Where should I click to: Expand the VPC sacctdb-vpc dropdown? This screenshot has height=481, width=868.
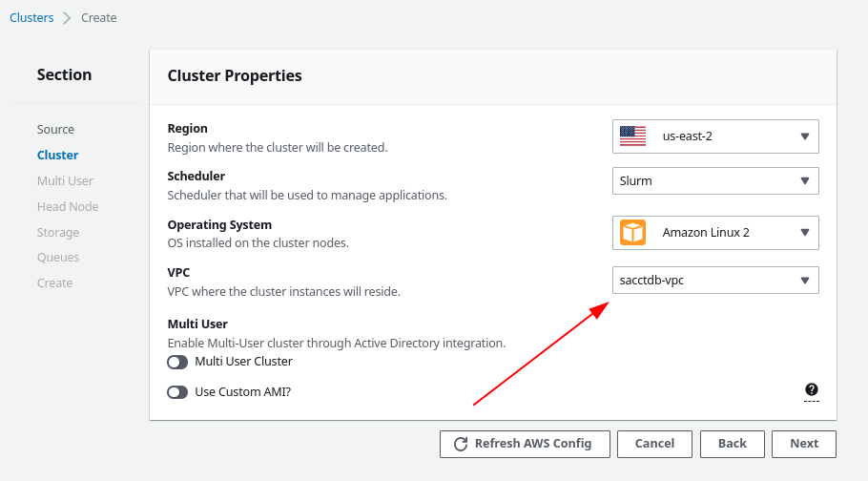coord(715,281)
